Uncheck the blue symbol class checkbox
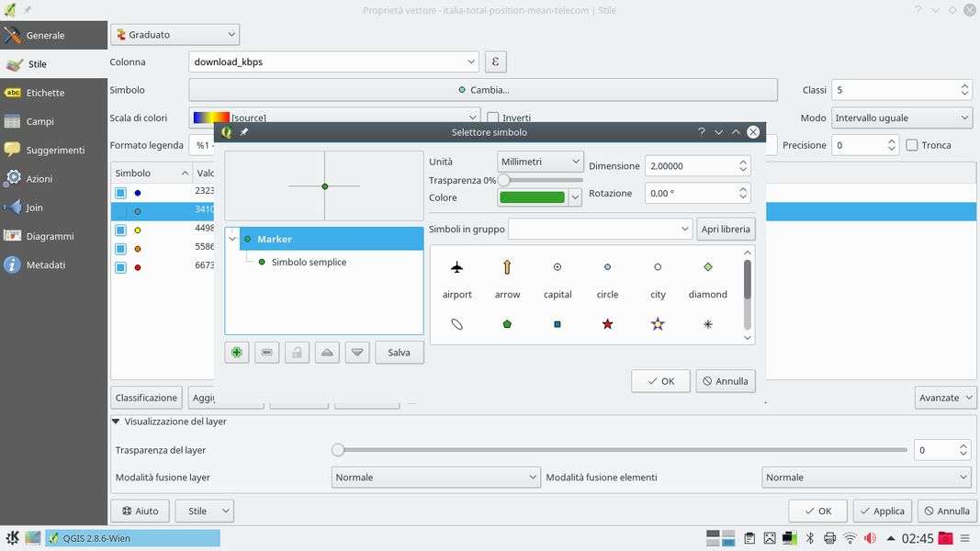 (x=120, y=193)
